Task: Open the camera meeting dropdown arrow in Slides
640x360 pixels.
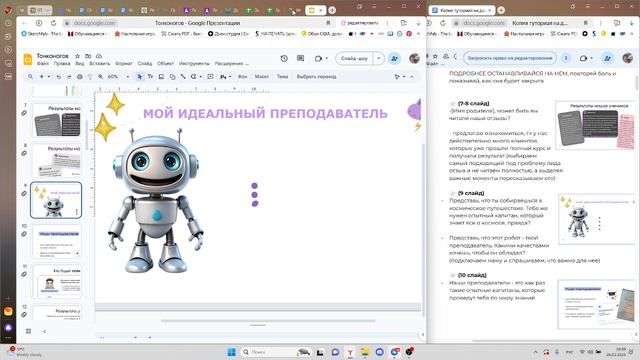Action: tap(326, 58)
